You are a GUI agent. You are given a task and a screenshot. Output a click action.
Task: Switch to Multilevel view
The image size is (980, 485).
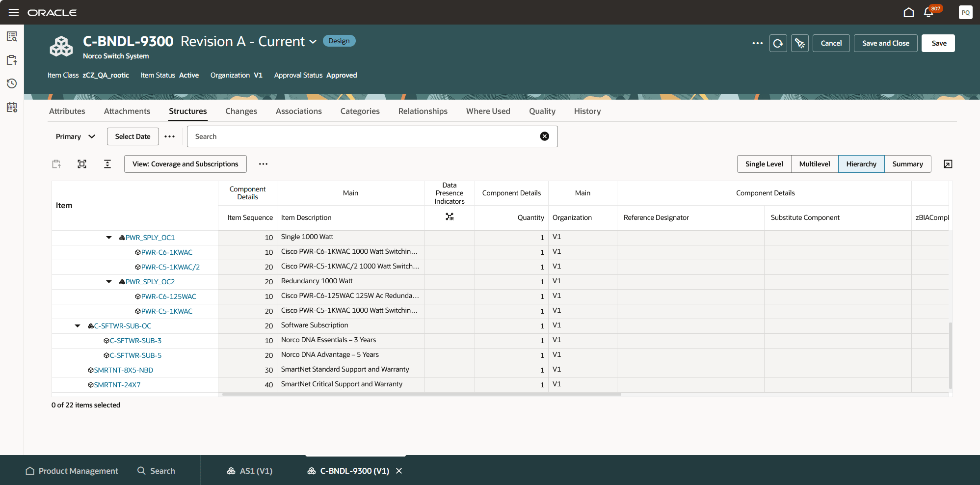pyautogui.click(x=815, y=164)
